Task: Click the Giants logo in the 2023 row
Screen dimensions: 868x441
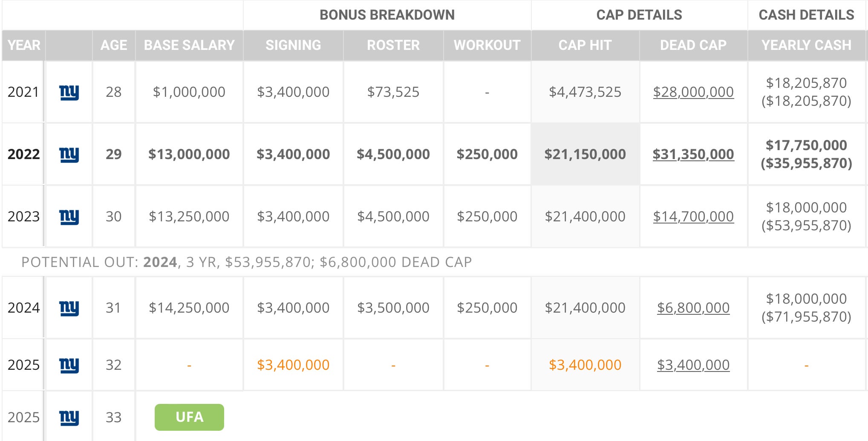Action: click(69, 217)
